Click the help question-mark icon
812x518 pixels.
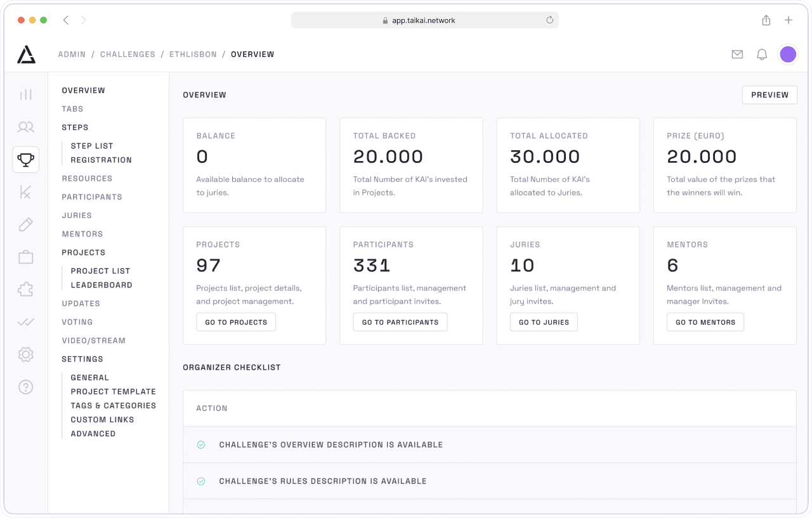click(x=25, y=387)
